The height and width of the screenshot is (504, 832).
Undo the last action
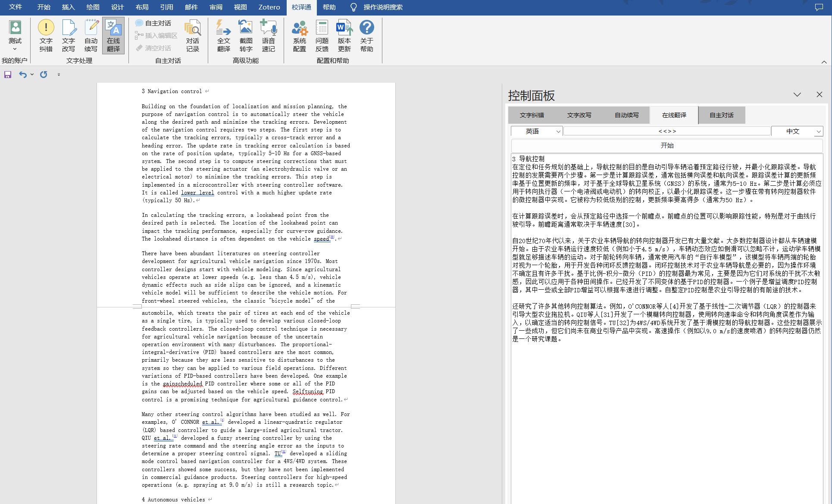click(x=23, y=75)
